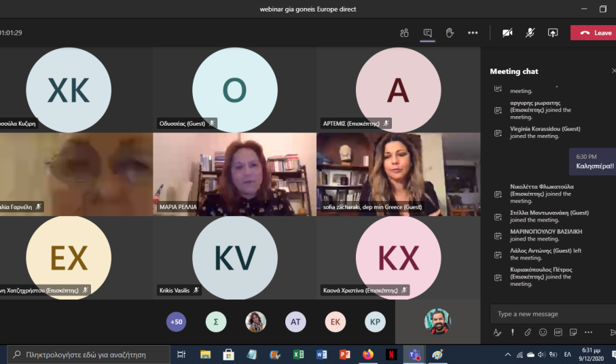Unmute the microphone
This screenshot has width=616, height=364.
coord(530,33)
